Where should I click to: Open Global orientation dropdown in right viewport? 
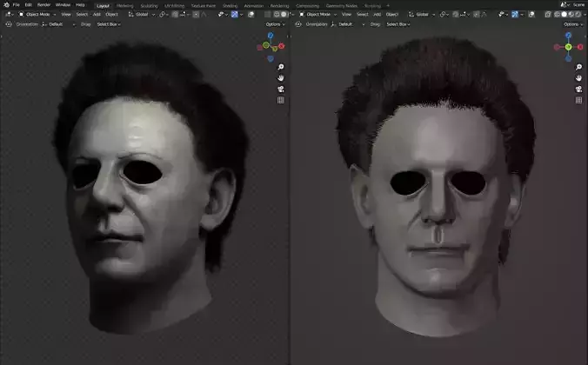pos(422,14)
